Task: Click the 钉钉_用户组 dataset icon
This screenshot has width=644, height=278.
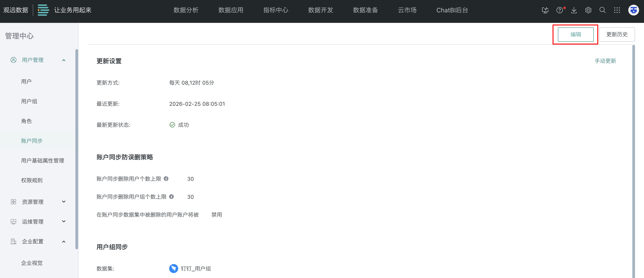Action: click(x=173, y=269)
